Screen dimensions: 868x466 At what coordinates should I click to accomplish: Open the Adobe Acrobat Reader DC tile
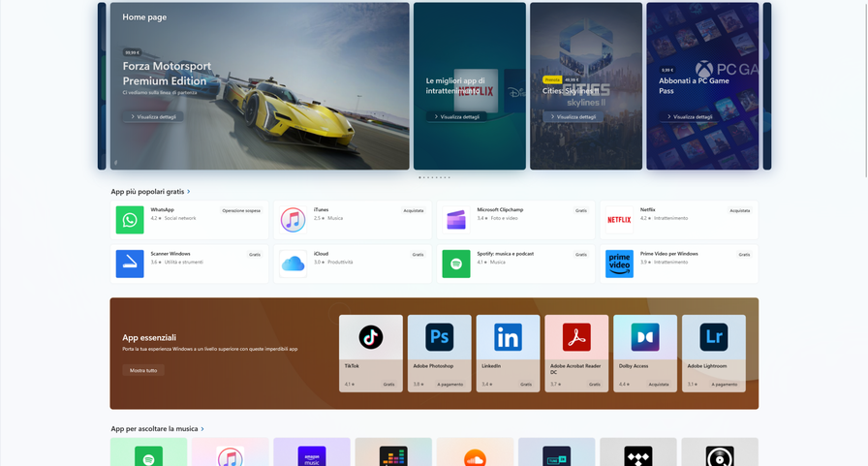click(576, 353)
